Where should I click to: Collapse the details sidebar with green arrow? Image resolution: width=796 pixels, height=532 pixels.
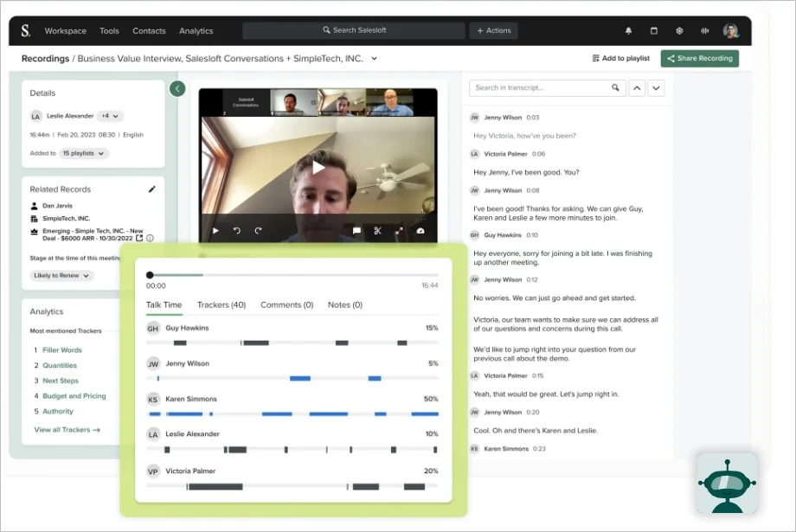[x=177, y=89]
